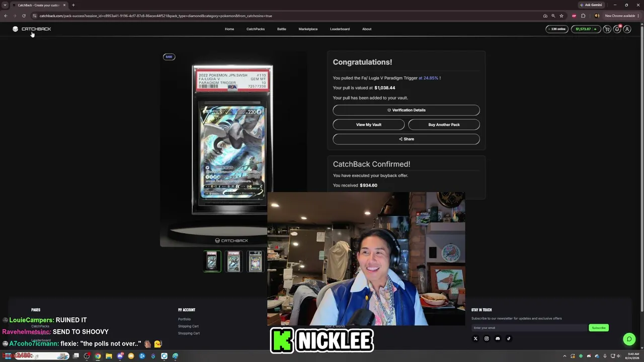Screen dimensions: 644x362
Task: Open the tab search dropdown arrow
Action: coord(5,5)
